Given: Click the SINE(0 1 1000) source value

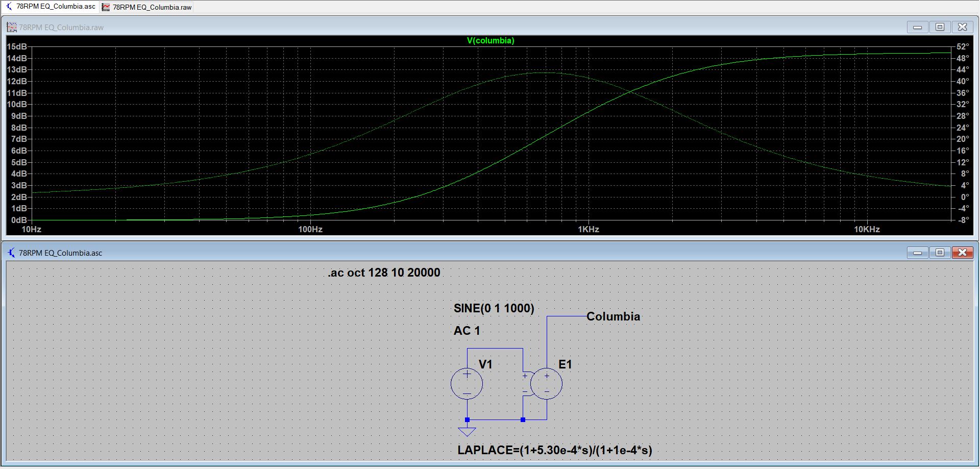Looking at the screenshot, I should pos(494,308).
